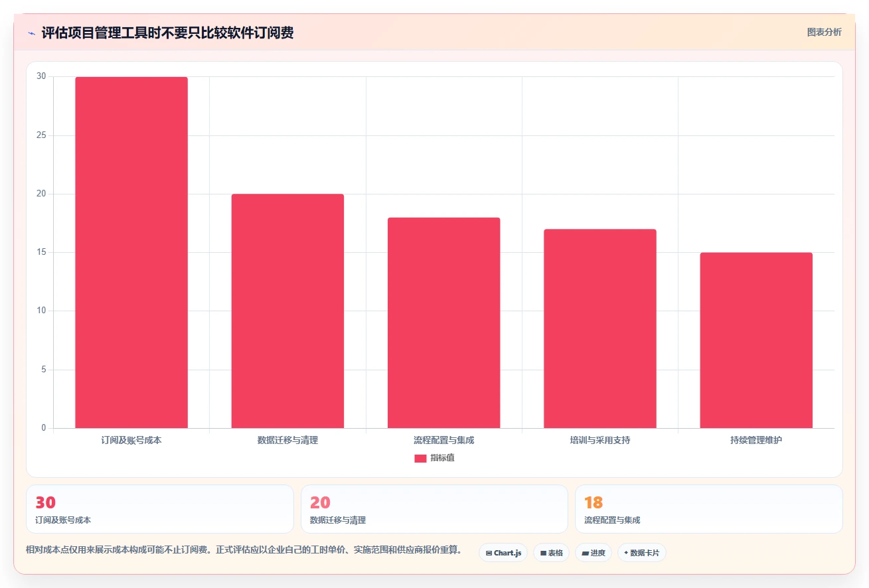Open the stat card showing 30
This screenshot has width=869, height=588.
[160, 509]
